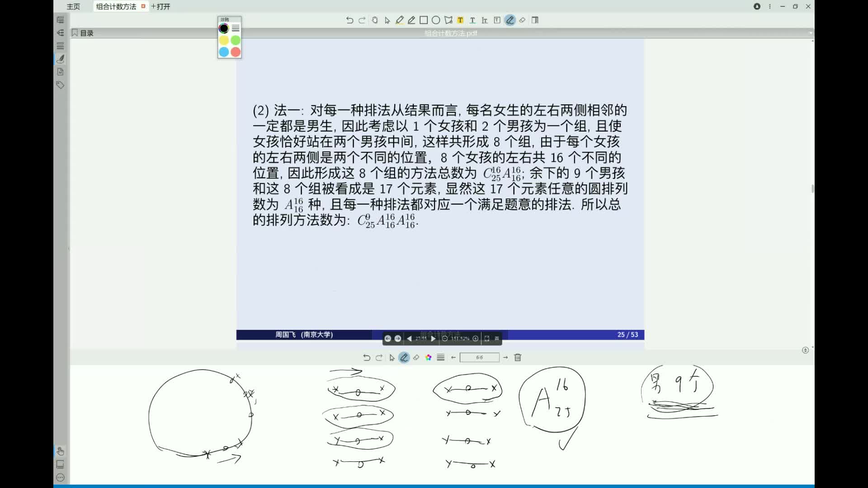Go to next slide in floating bar
The height and width of the screenshot is (488, 868).
433,338
